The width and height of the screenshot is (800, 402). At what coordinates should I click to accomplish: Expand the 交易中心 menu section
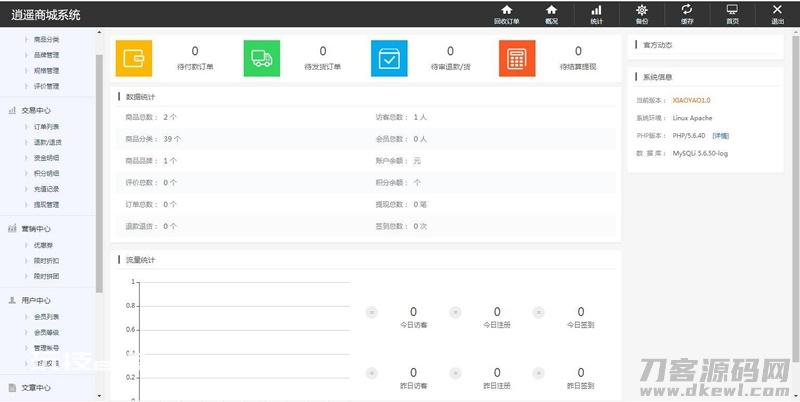(x=36, y=110)
